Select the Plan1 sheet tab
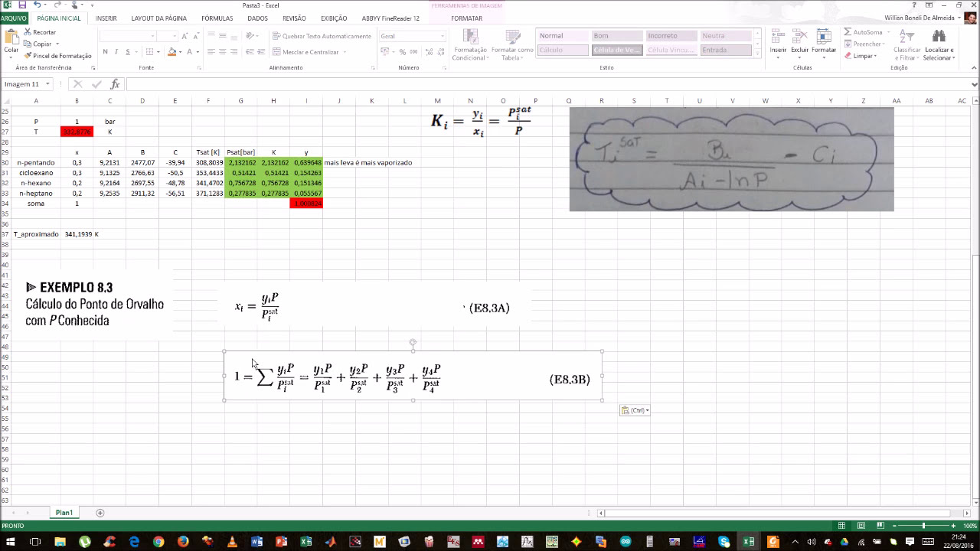 (x=64, y=513)
